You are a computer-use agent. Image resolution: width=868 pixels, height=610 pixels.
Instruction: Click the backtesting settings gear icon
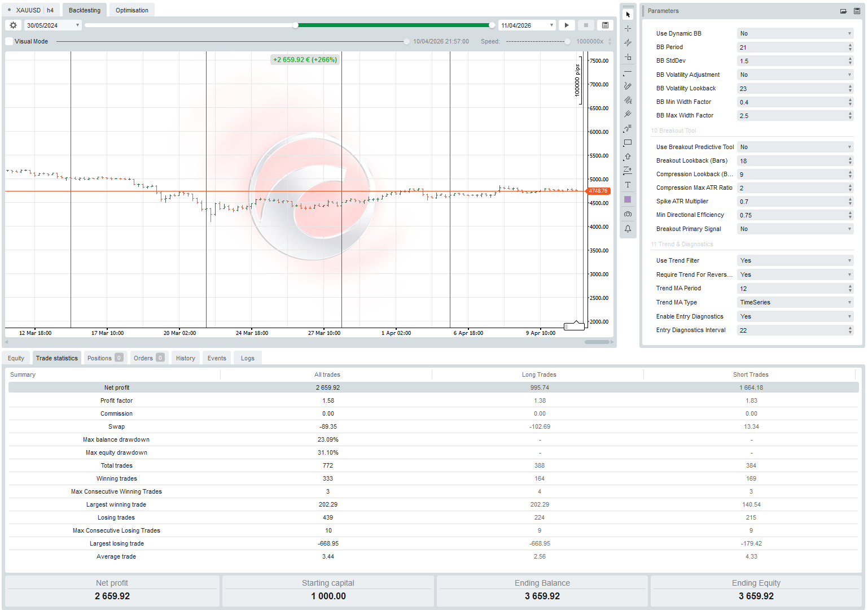click(x=12, y=25)
